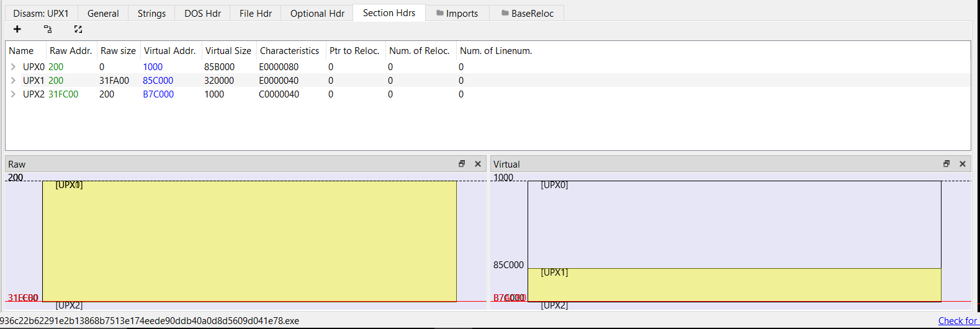This screenshot has height=329, width=980.
Task: Expand the UPX1 section row
Action: [13, 81]
